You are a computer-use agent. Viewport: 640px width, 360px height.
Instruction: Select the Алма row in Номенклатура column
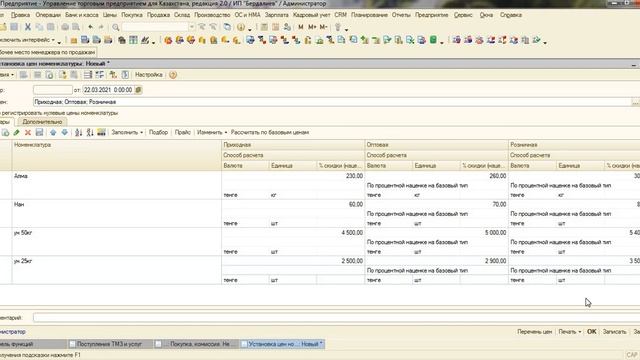pos(117,185)
